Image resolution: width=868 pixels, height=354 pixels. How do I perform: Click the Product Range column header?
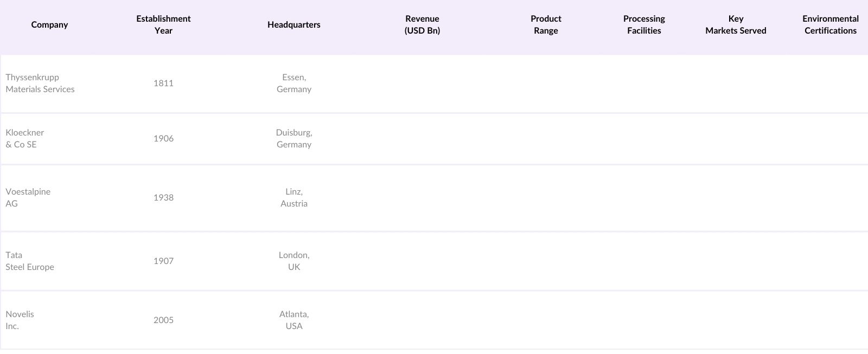pyautogui.click(x=546, y=25)
